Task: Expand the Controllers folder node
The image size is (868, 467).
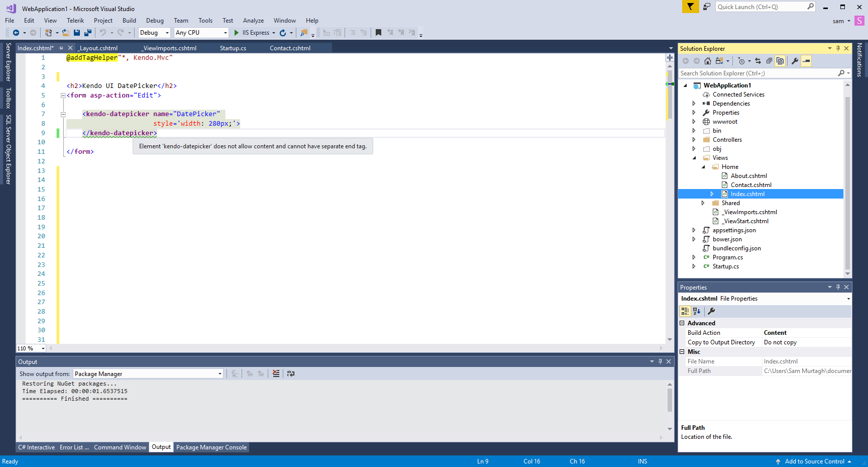Action: pos(694,140)
